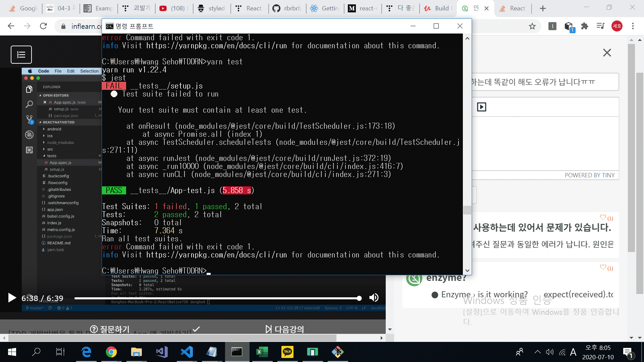Image resolution: width=644 pixels, height=362 pixels.
Task: Switch to the rbrbrb GitHub tab
Action: coord(288,9)
